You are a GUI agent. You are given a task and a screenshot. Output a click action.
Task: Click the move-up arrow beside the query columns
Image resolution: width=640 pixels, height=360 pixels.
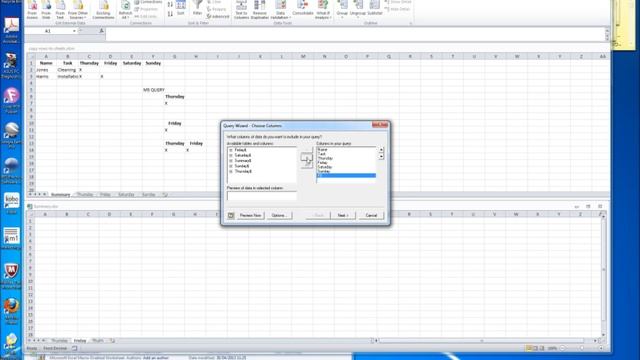pos(381,150)
